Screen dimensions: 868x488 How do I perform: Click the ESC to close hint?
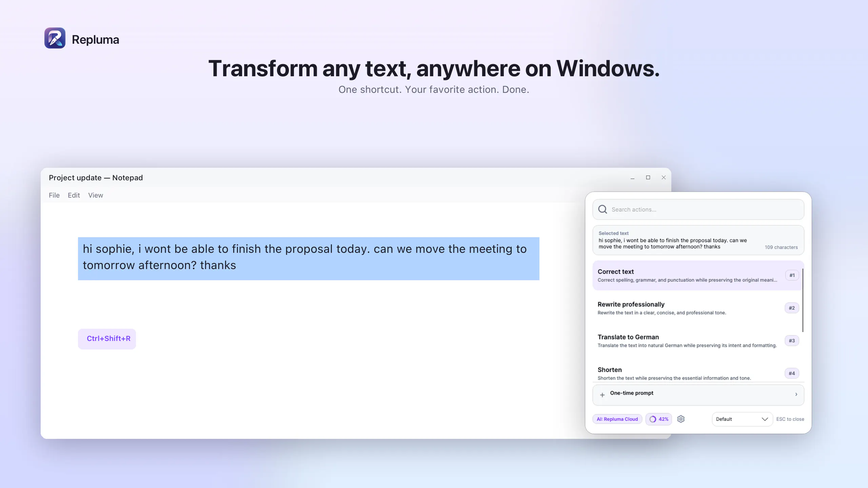tap(790, 419)
